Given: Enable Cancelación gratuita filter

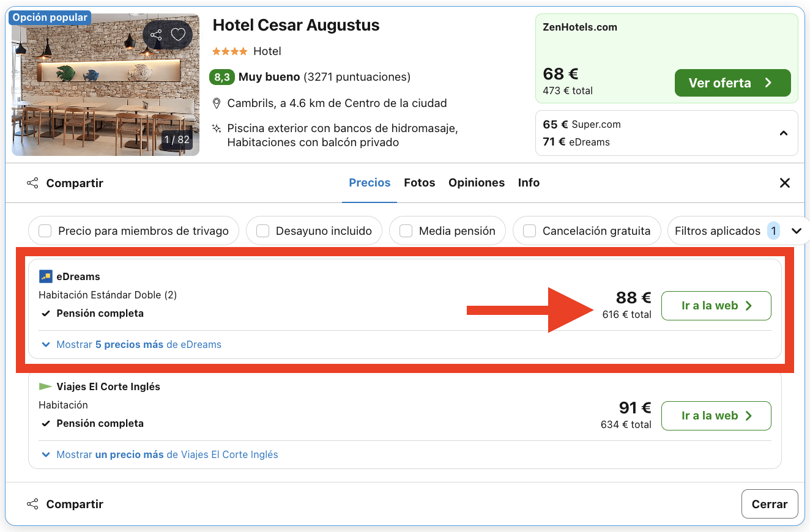Looking at the screenshot, I should coord(529,231).
